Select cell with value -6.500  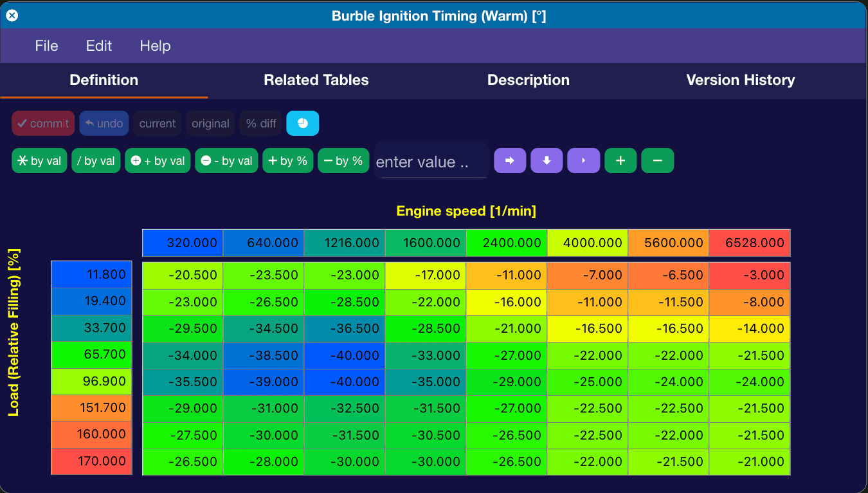669,275
